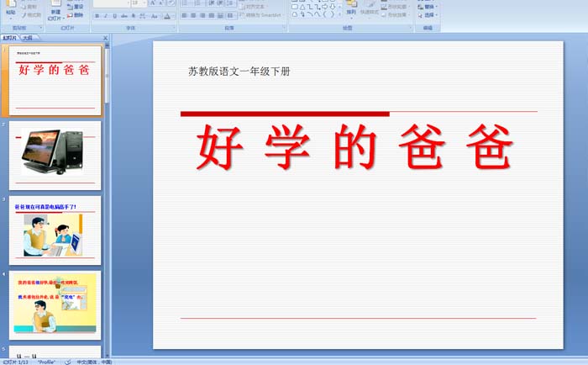The width and height of the screenshot is (588, 365).
Task: Click the distributed alignment icon
Action: [x=220, y=15]
